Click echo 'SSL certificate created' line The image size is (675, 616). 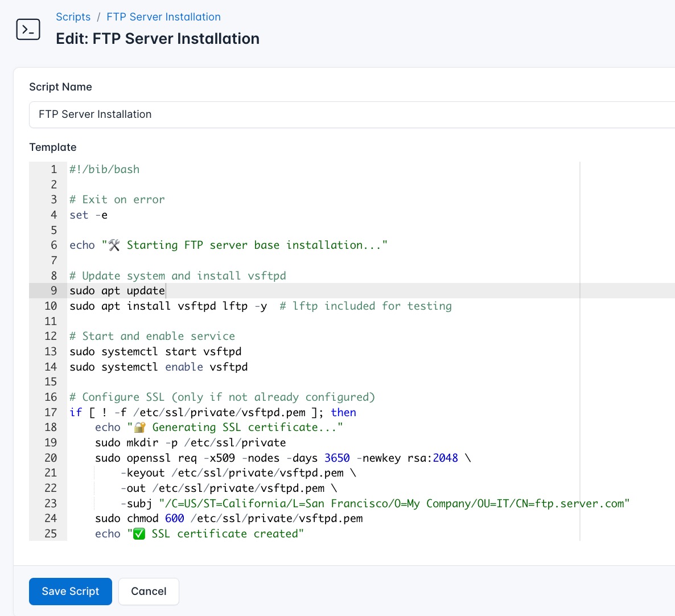[200, 534]
